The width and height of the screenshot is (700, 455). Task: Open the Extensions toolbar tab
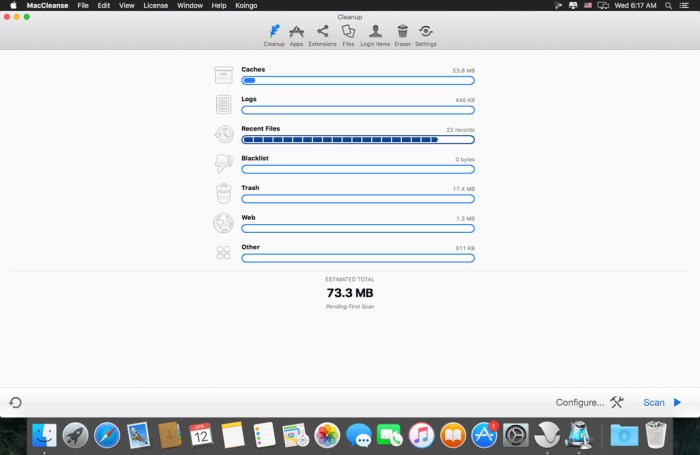(x=322, y=35)
